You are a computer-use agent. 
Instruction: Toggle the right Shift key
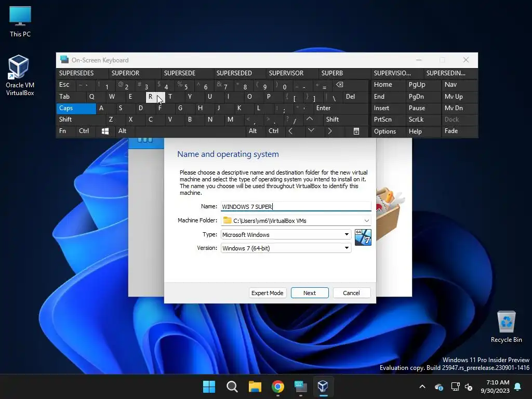[x=345, y=119]
